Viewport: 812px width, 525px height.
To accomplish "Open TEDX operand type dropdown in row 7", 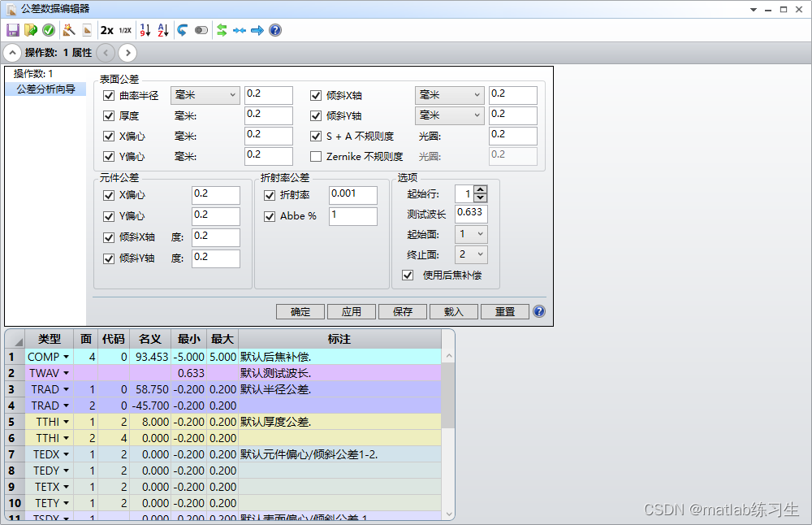I will click(x=67, y=454).
